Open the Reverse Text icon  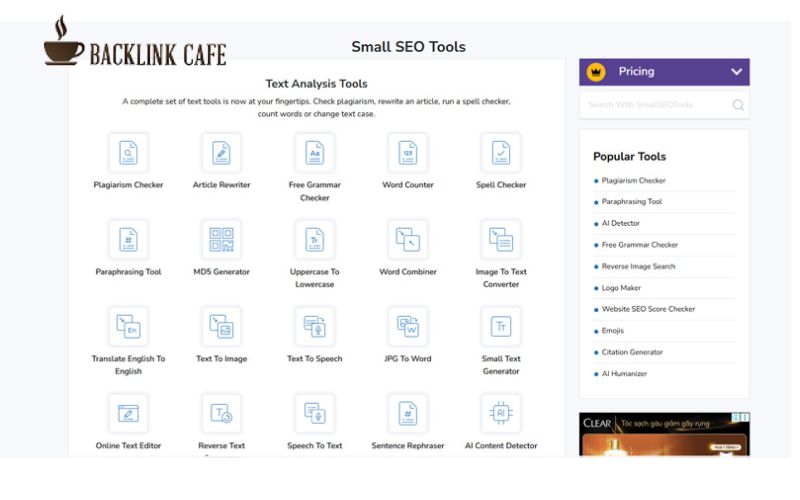coord(221,413)
